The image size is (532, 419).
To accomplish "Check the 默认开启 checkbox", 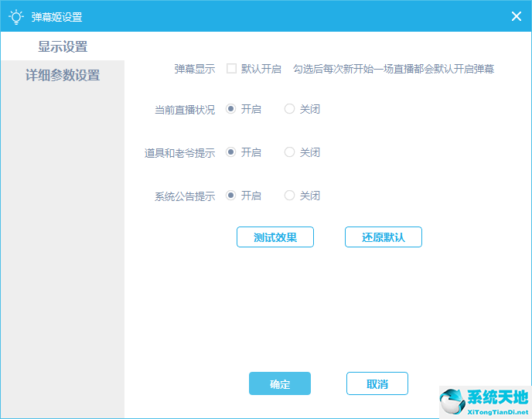I will pyautogui.click(x=231, y=69).
